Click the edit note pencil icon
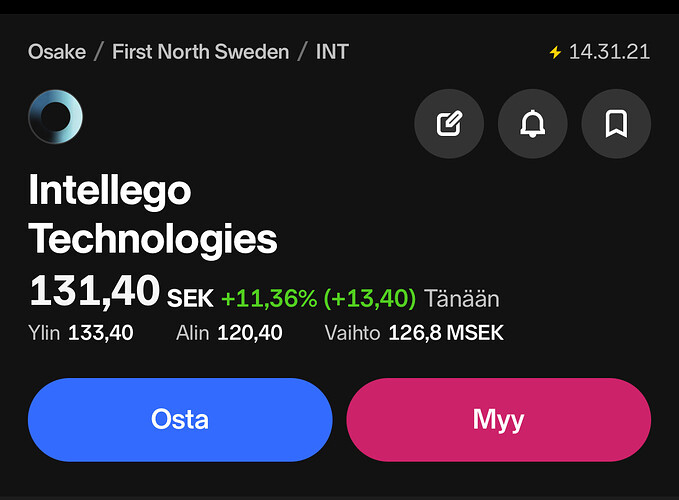679x500 pixels. 449,124
